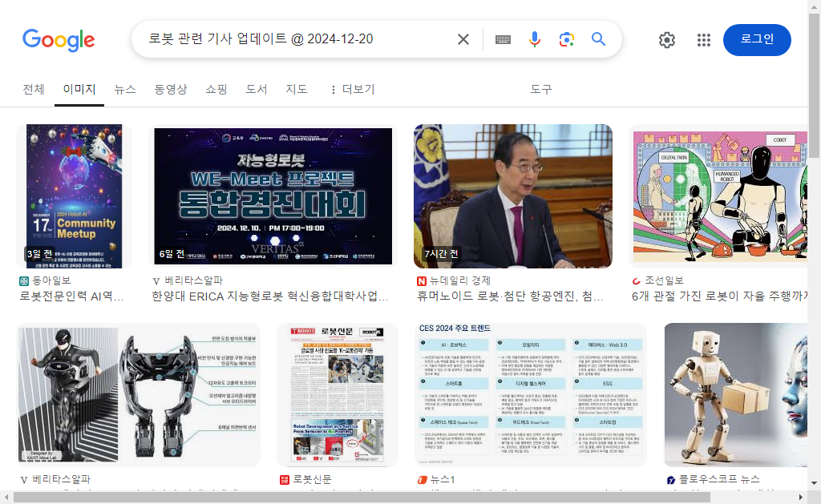
Task: Open 휴머노이드 로봇·첨단 항공엔진 link
Action: 511,296
